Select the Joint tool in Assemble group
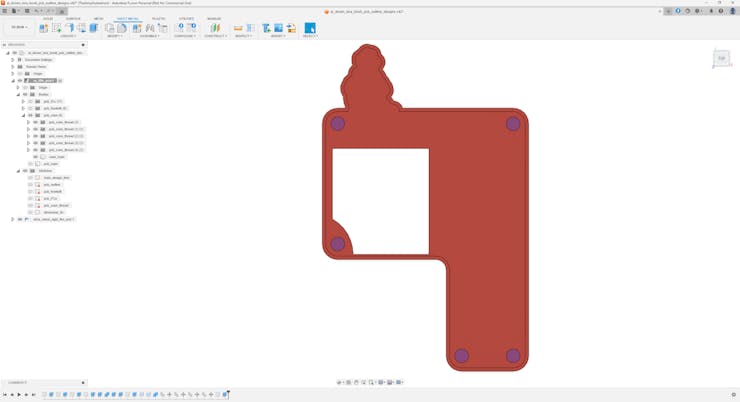 tap(150, 28)
